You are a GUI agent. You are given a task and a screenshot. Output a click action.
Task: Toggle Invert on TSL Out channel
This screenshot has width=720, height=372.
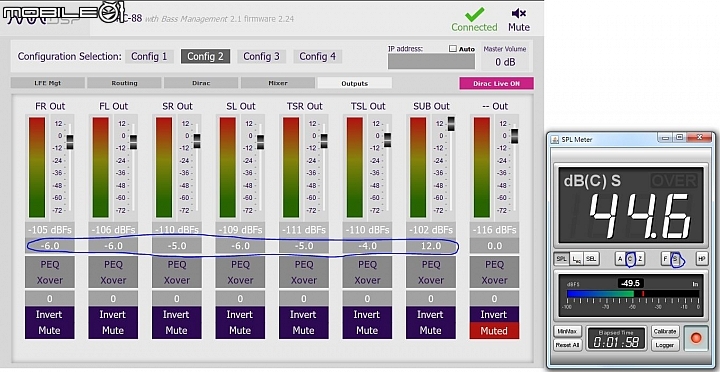tap(367, 315)
